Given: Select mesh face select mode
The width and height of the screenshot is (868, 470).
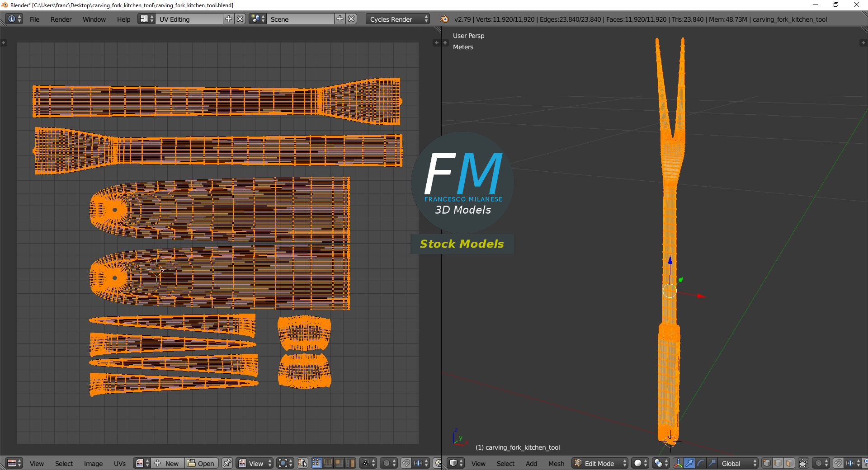Looking at the screenshot, I should point(789,463).
